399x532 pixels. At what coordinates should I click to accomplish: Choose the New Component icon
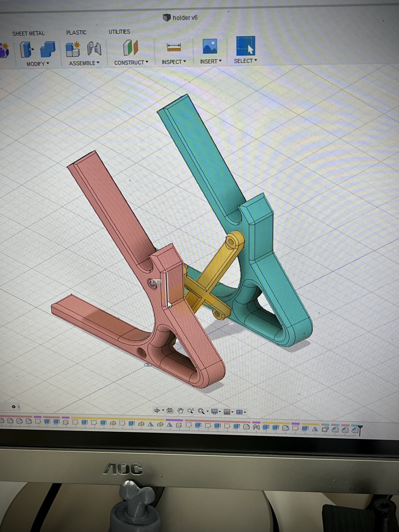click(x=72, y=49)
